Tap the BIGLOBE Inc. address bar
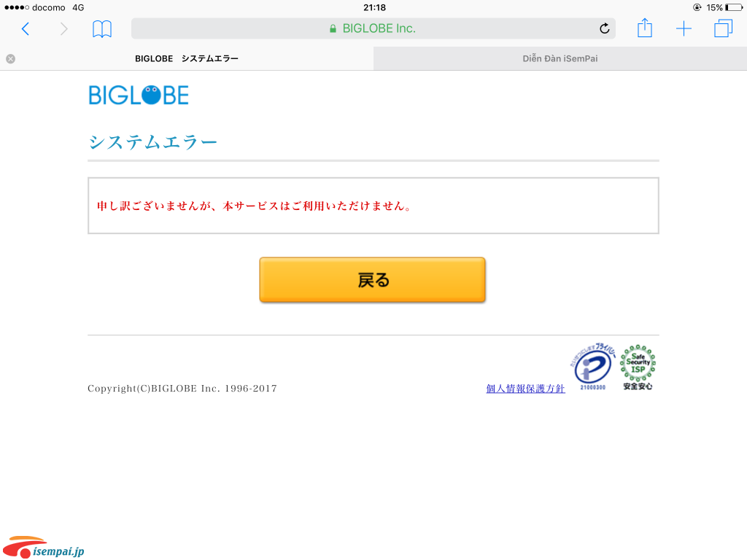Viewport: 747px width, 560px height. click(373, 28)
